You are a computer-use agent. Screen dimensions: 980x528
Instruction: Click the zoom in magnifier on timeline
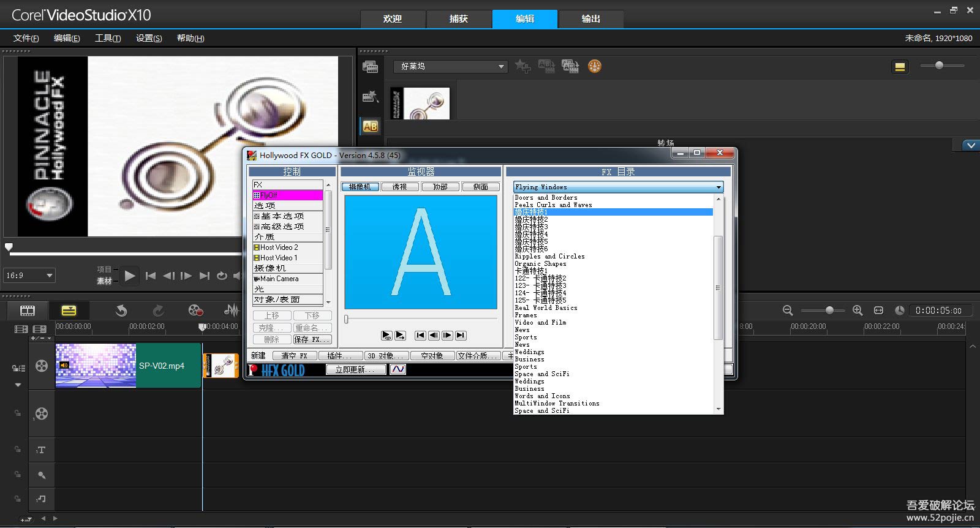[x=858, y=311]
